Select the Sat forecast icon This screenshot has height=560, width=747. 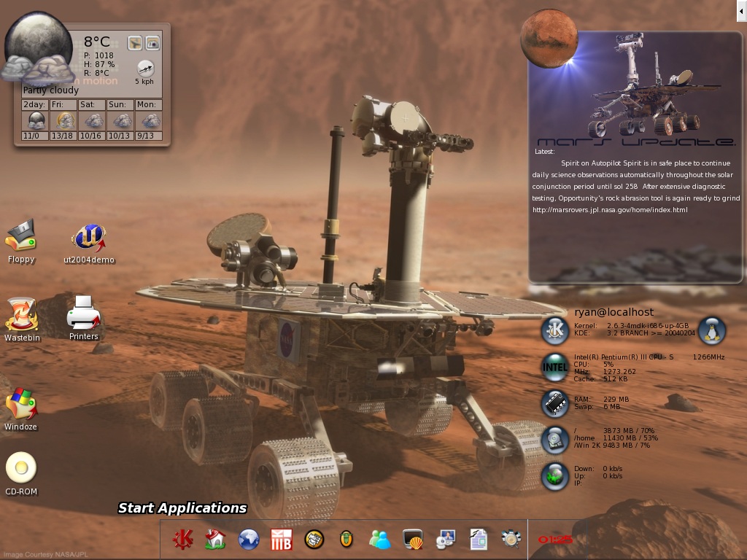click(x=93, y=121)
